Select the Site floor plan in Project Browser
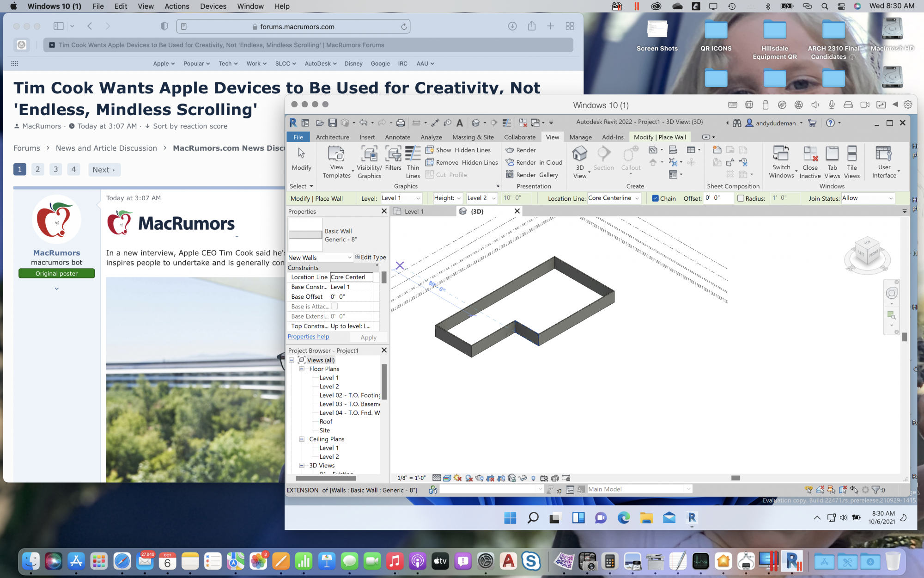This screenshot has height=578, width=924. [x=325, y=430]
